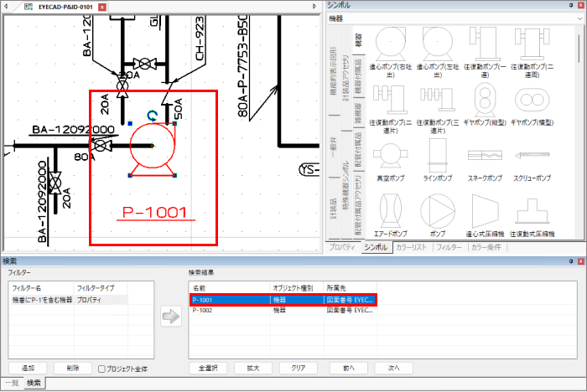Toggle the プロジェクト全体 checkbox

(101, 368)
